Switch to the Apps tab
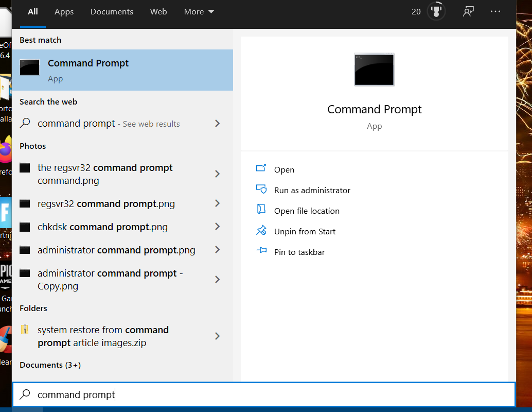Screen dimensions: 532x412 64,12
